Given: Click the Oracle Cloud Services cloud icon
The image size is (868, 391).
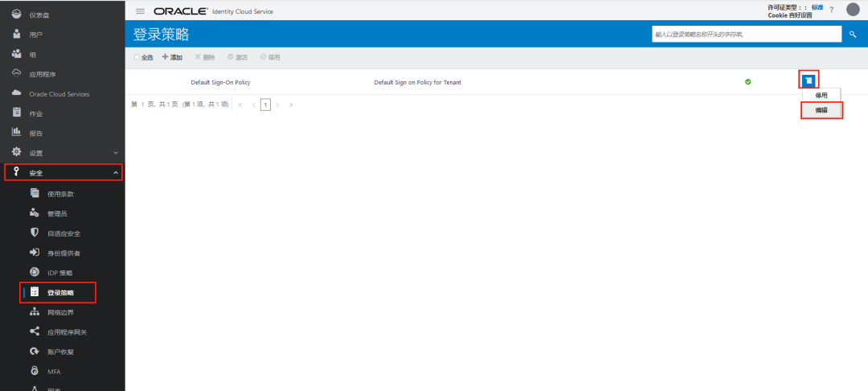Looking at the screenshot, I should click(17, 93).
